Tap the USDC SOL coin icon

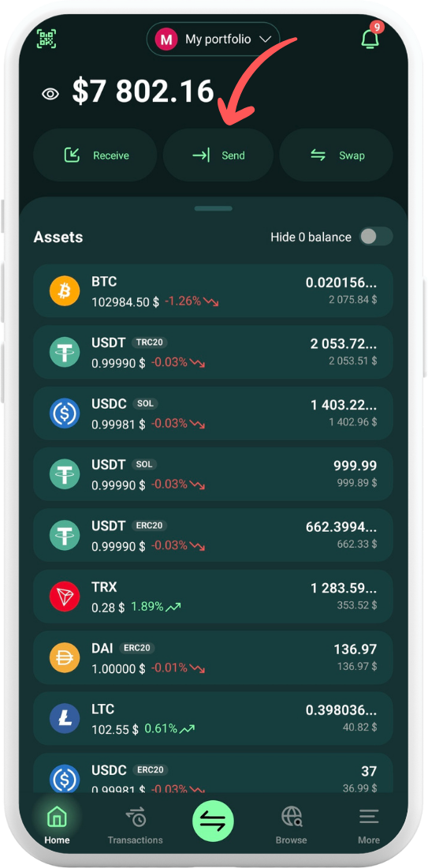pyautogui.click(x=65, y=413)
